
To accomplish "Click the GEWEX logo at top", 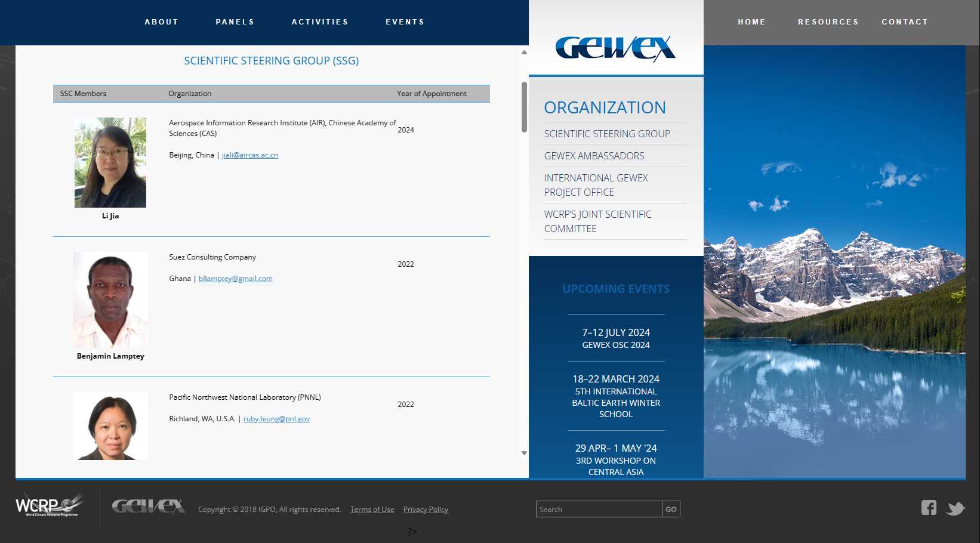I will 615,48.
